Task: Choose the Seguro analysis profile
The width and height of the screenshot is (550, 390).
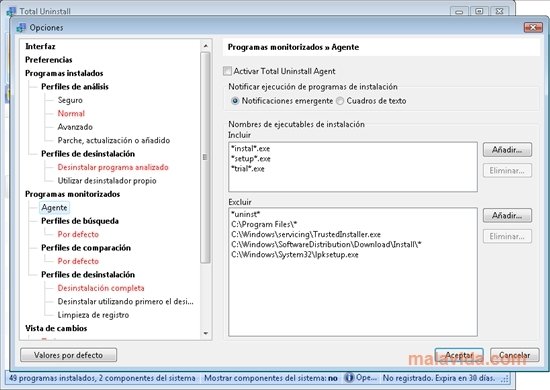Action: coord(70,100)
